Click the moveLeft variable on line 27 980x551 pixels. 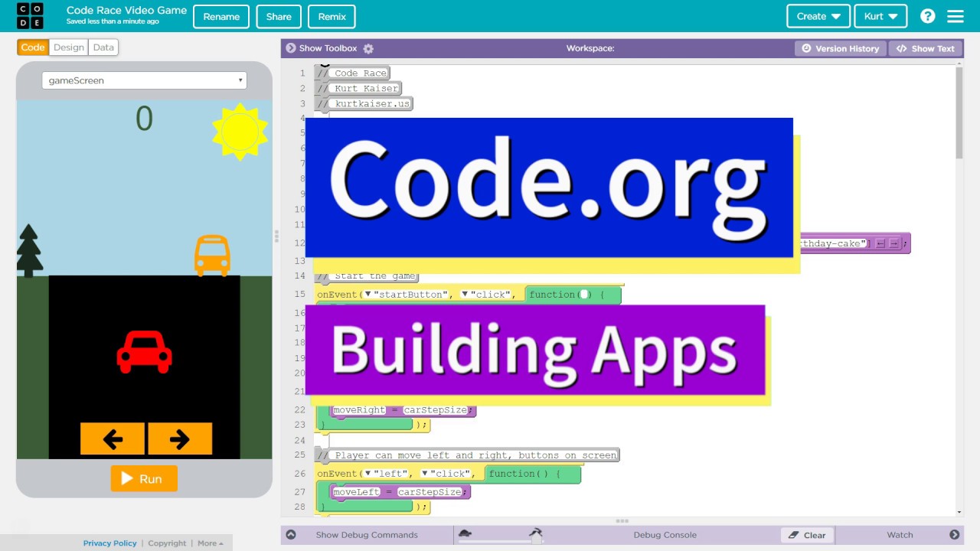356,492
